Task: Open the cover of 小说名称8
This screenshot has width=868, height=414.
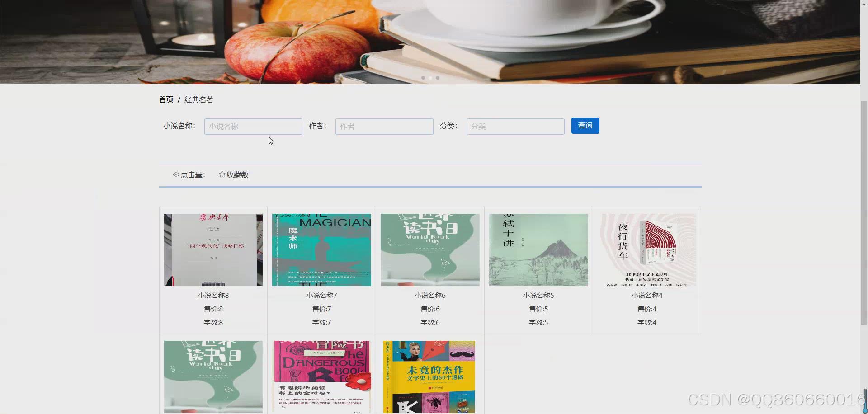Action: coord(213,249)
